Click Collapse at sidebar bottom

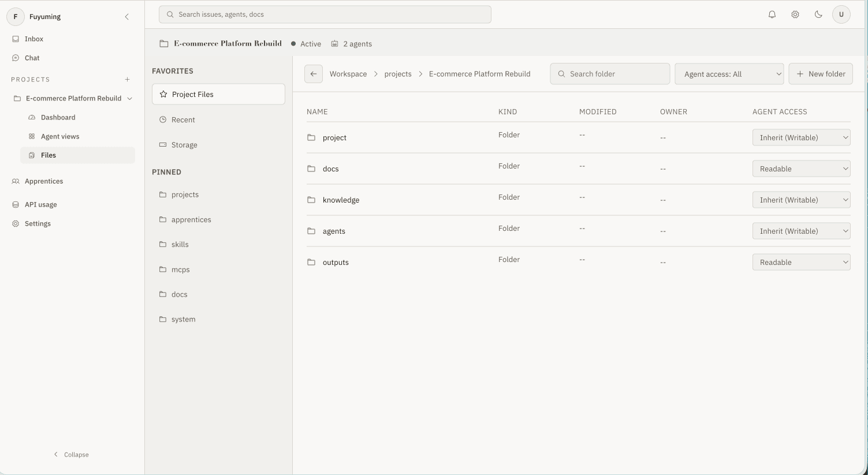tap(71, 455)
